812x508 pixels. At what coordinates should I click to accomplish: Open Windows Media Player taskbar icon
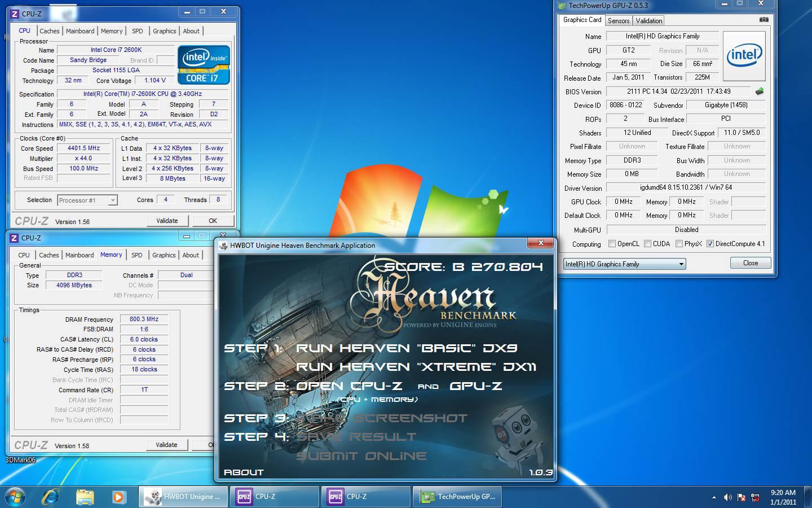(x=118, y=497)
